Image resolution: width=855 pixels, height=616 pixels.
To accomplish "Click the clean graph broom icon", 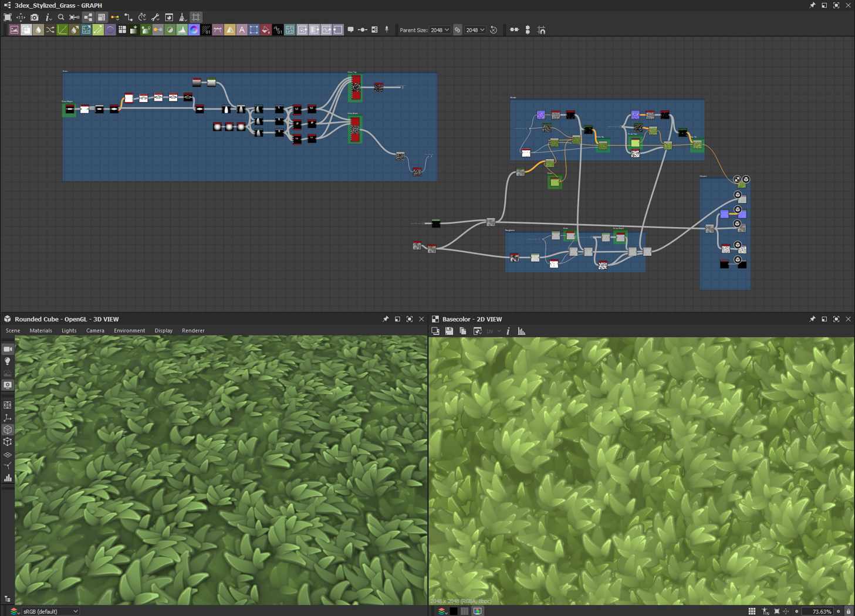I will tap(183, 18).
